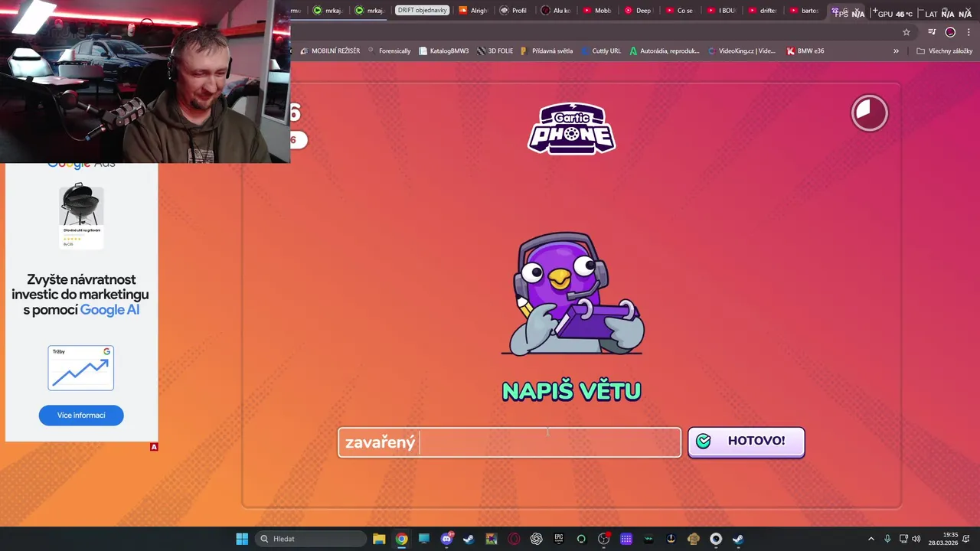Viewport: 980px width, 551px height.
Task: Focus the sentence input field containing 'zavařený'
Action: (x=509, y=442)
